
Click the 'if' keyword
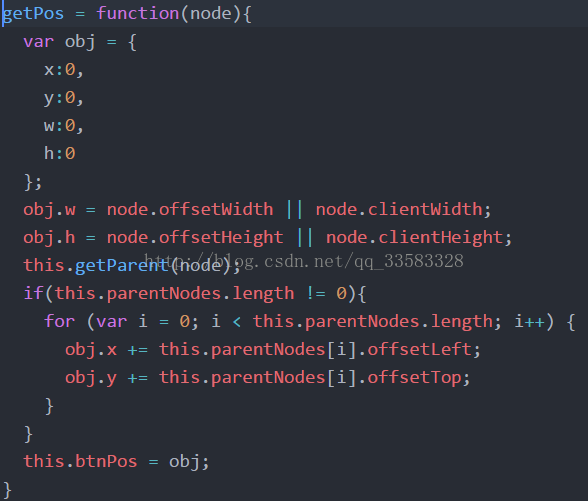tap(34, 293)
